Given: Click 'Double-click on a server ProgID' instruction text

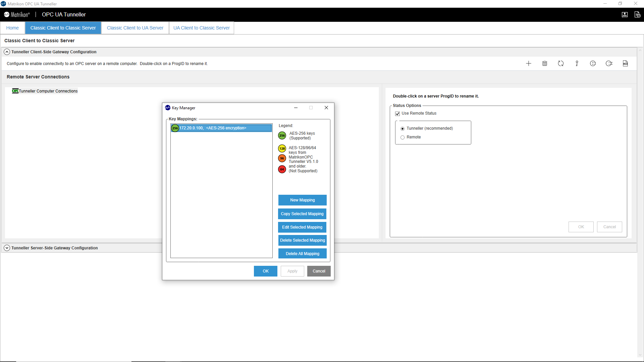Looking at the screenshot, I should [x=436, y=96].
